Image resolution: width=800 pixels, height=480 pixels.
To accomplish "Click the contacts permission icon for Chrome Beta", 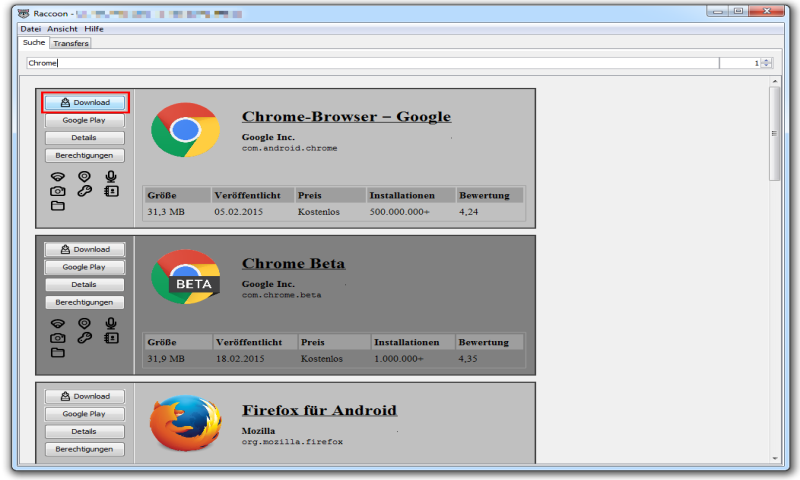I will (x=111, y=338).
